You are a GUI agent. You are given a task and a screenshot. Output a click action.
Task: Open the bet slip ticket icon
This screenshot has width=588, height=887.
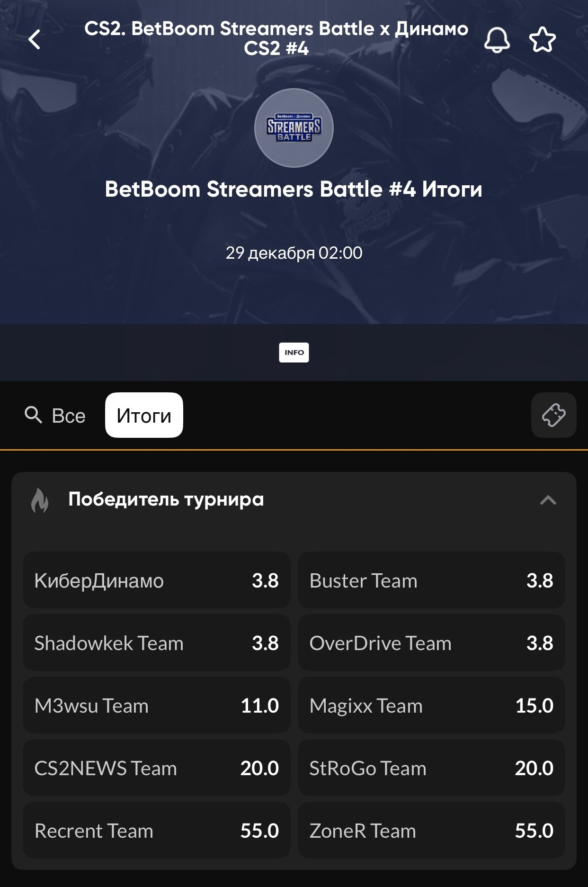pyautogui.click(x=553, y=415)
